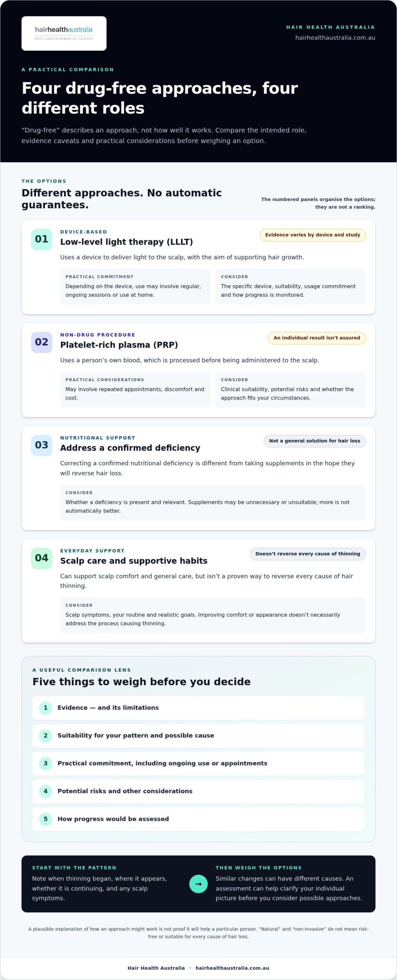
Task: Click the 'Evidence varies by device and study' tag
Action: (x=312, y=235)
